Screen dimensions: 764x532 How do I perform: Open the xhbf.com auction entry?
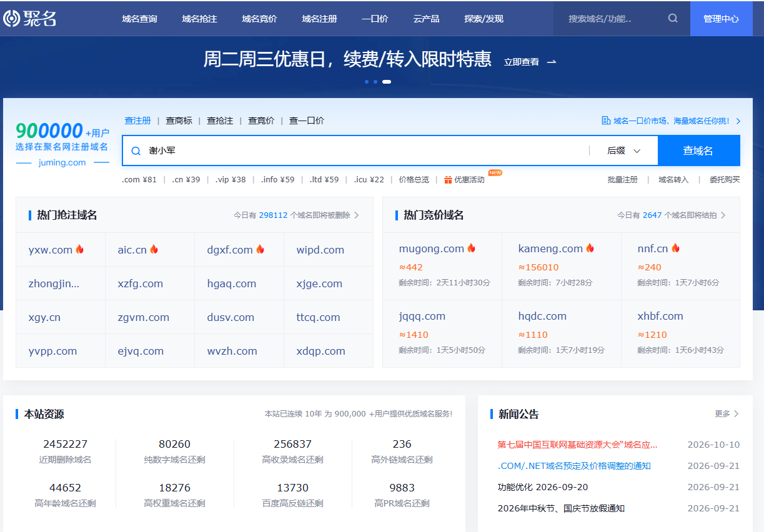[x=660, y=316]
